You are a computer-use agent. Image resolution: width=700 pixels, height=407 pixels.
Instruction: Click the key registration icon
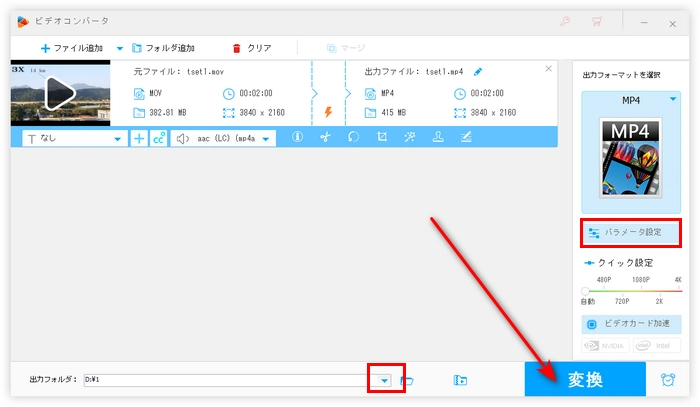point(565,21)
